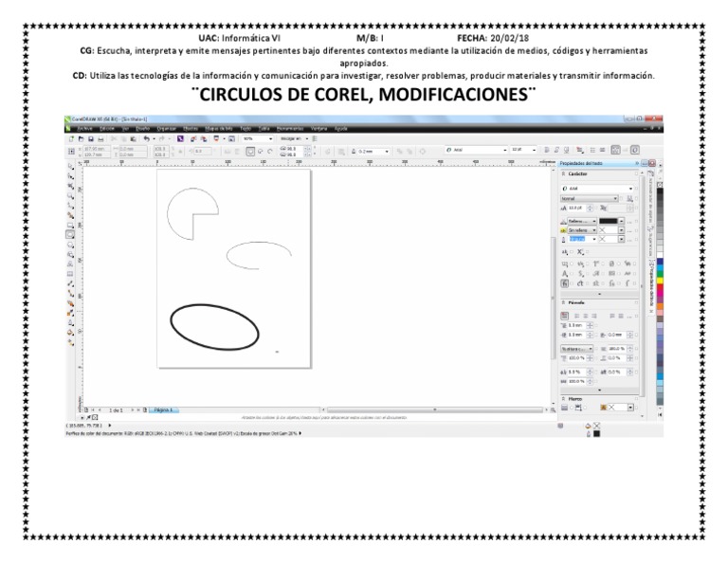Screen dimensions: 728x563
Task: Open the font size dropdown in the property bar
Action: coord(534,150)
